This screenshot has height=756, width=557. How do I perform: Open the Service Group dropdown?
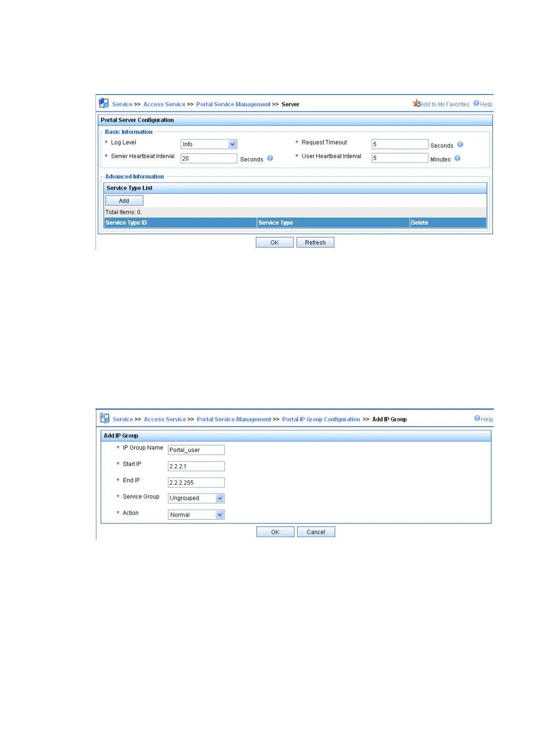coord(196,498)
